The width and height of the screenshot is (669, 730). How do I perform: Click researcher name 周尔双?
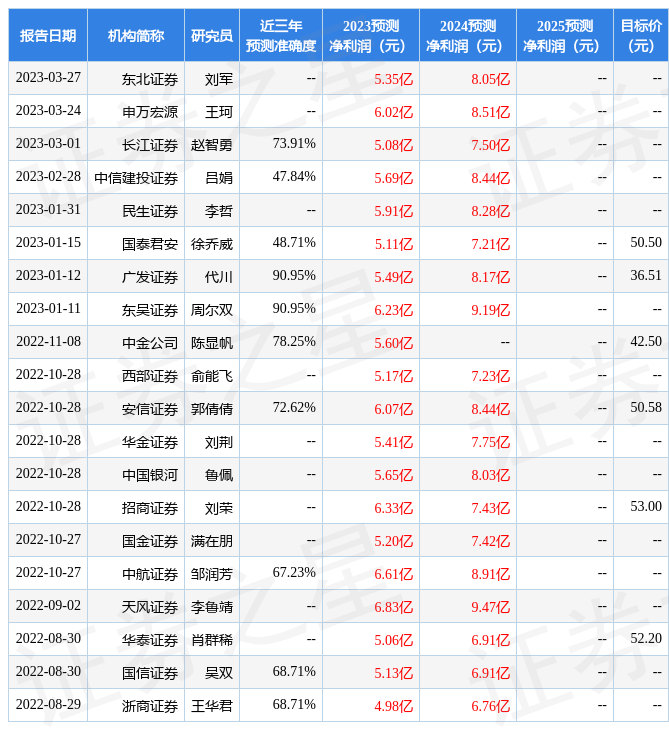click(212, 311)
